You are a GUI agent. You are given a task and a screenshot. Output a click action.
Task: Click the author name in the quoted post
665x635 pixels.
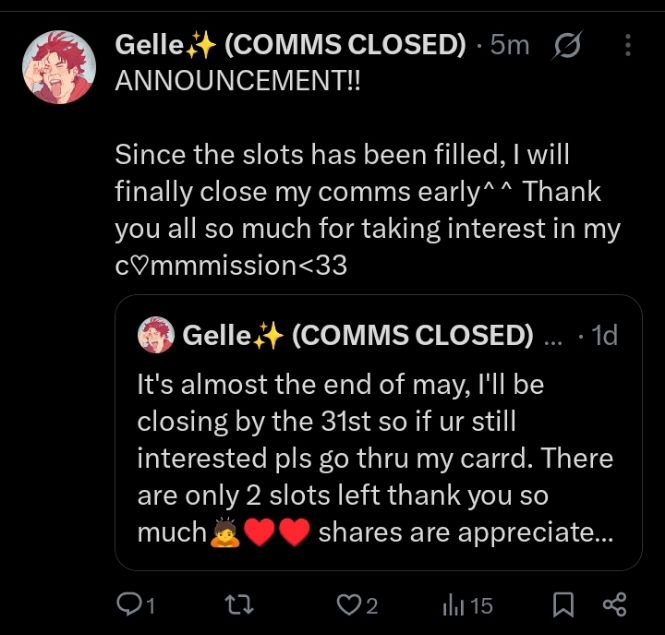pyautogui.click(x=357, y=336)
